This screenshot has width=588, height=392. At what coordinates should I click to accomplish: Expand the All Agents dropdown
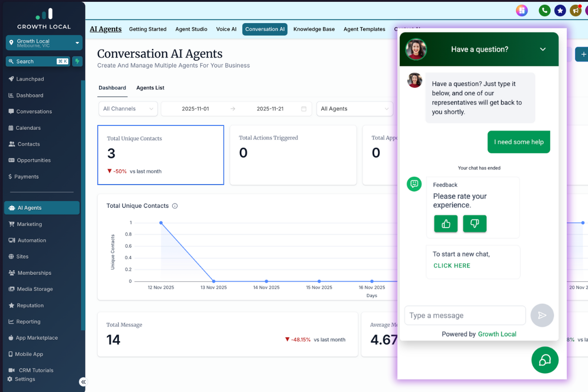coord(354,109)
